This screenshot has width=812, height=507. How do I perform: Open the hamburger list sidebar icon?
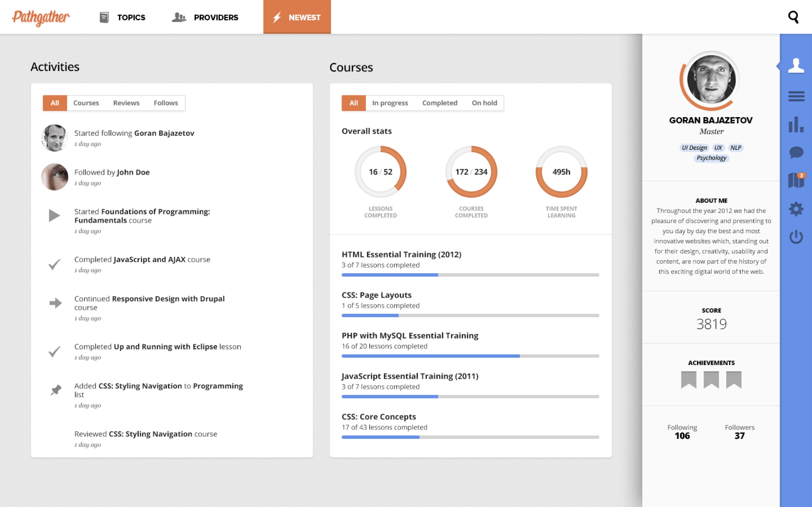(796, 96)
